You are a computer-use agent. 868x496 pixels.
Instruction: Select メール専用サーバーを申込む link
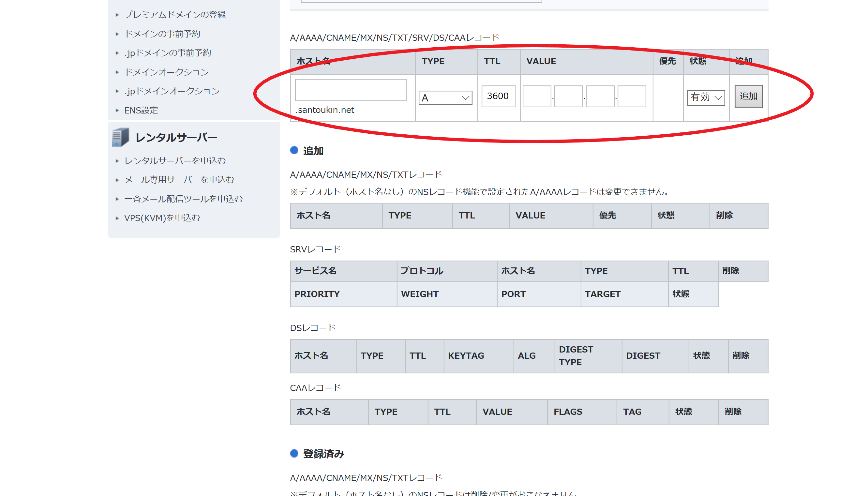click(x=179, y=180)
